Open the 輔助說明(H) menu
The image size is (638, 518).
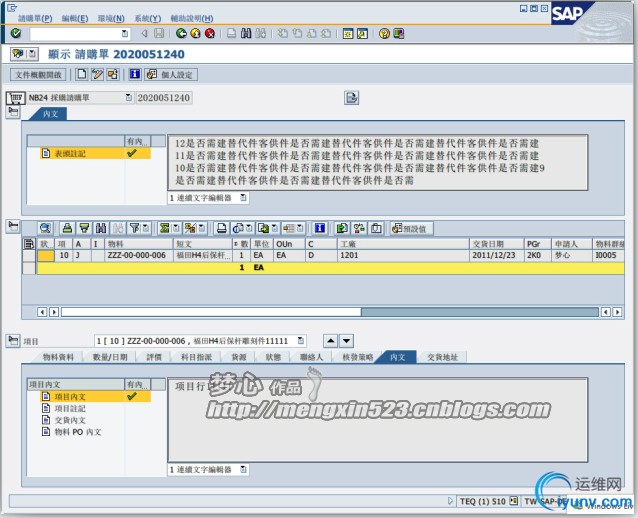pos(192,18)
